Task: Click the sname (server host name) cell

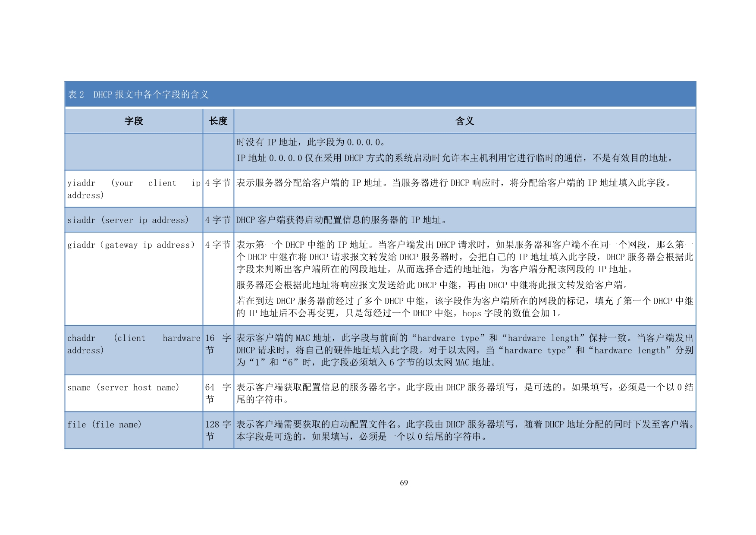Action: (x=123, y=387)
